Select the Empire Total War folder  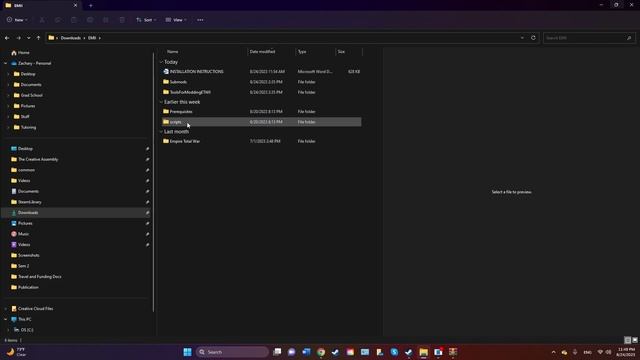(x=261, y=141)
